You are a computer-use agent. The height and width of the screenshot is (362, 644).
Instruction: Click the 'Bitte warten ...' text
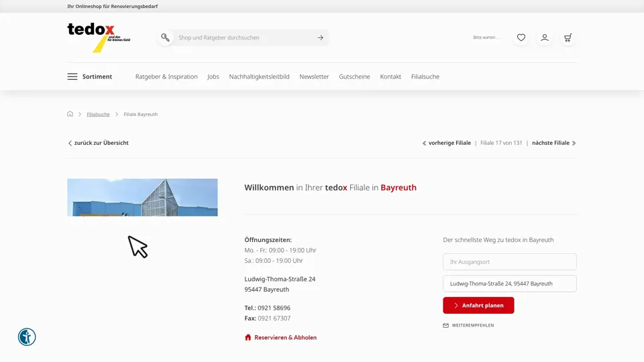pyautogui.click(x=486, y=38)
